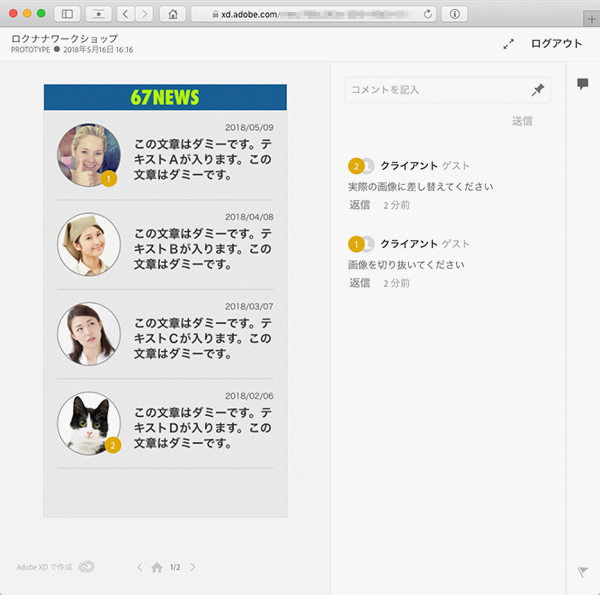This screenshot has height=595, width=600.
Task: Click Safari browser back button
Action: (126, 14)
